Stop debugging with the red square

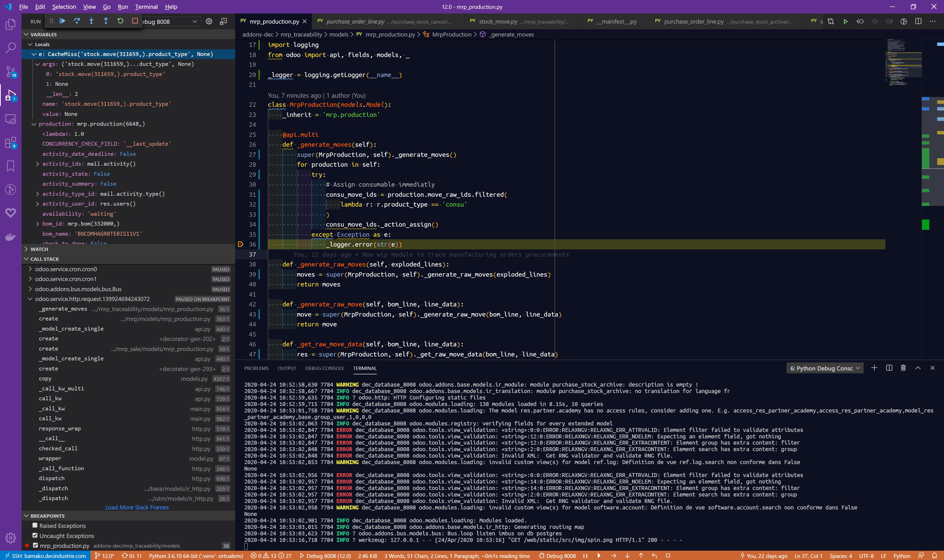(x=135, y=21)
